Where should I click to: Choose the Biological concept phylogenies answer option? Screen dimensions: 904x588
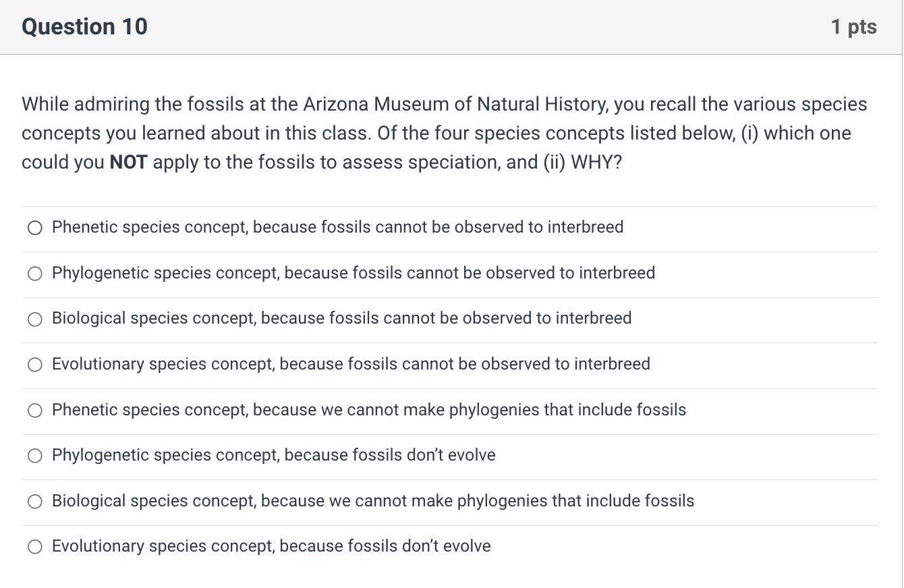pyautogui.click(x=34, y=501)
